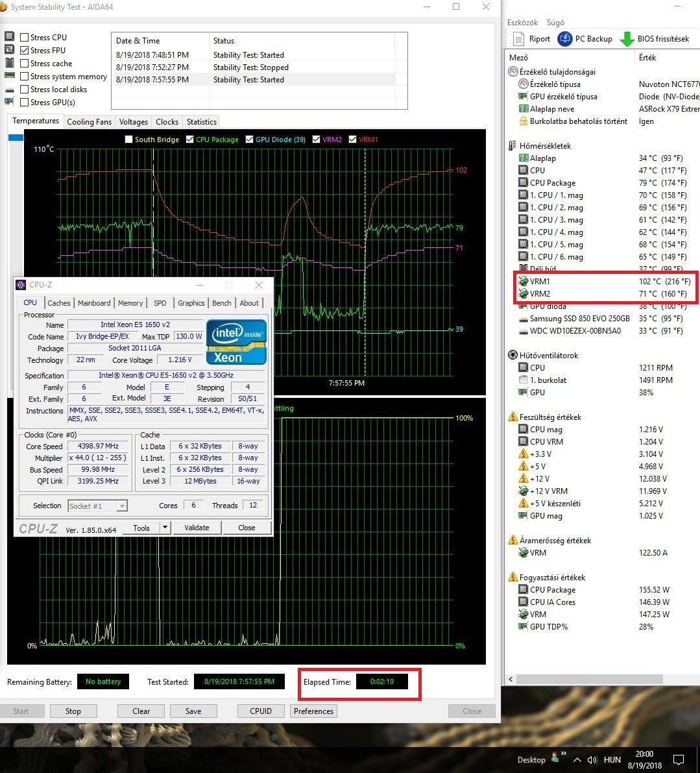Click the Samsung SSD 850 EVO drive icon
This screenshot has width=700, height=773.
click(523, 319)
